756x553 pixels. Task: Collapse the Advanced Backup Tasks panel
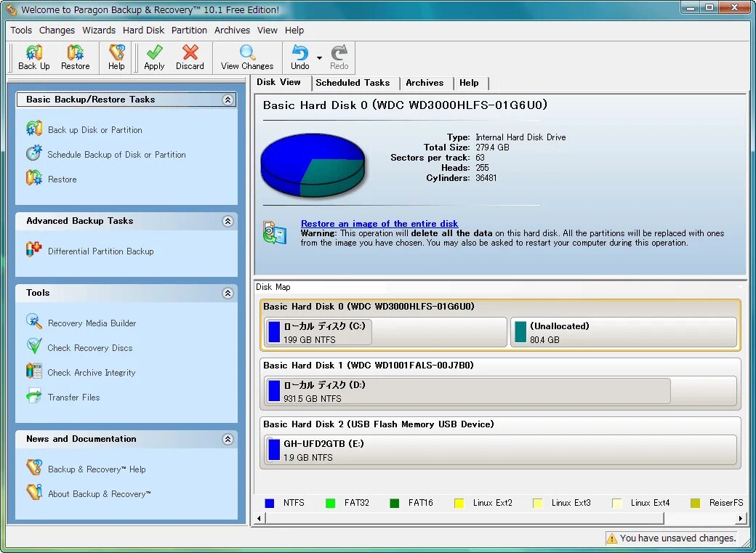point(228,221)
